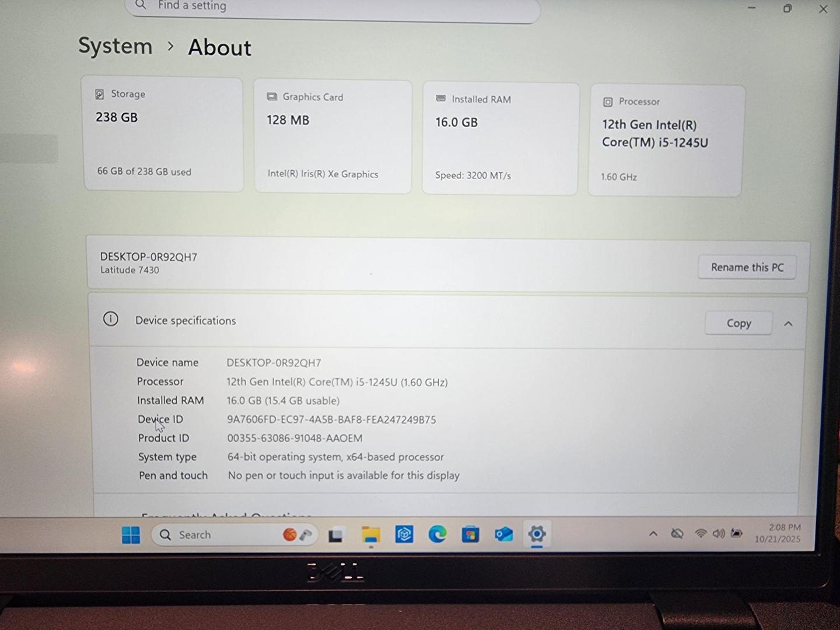Open the Graphics Card info card
Image resolution: width=840 pixels, height=630 pixels.
point(332,136)
